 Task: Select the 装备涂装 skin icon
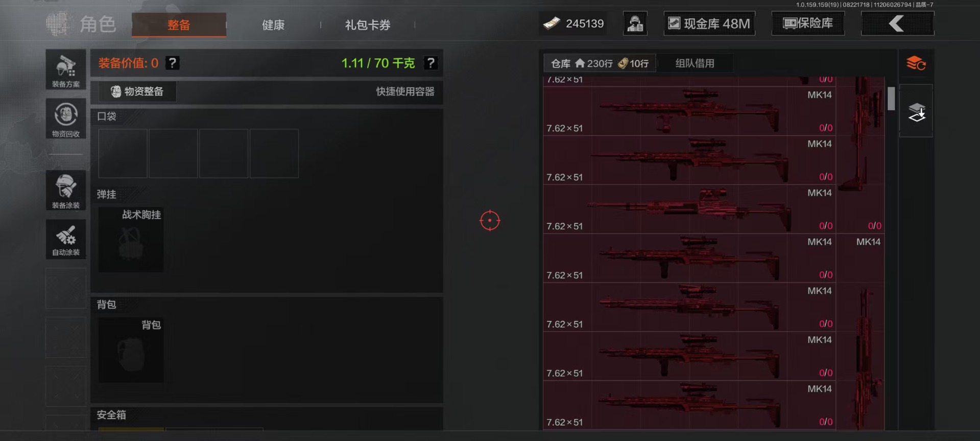click(66, 190)
